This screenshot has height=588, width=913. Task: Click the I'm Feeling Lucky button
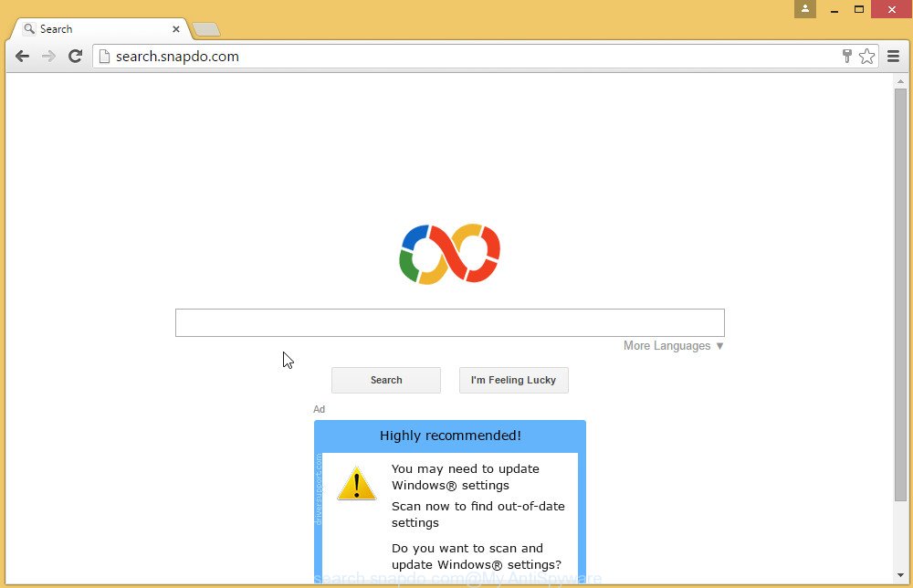point(513,380)
